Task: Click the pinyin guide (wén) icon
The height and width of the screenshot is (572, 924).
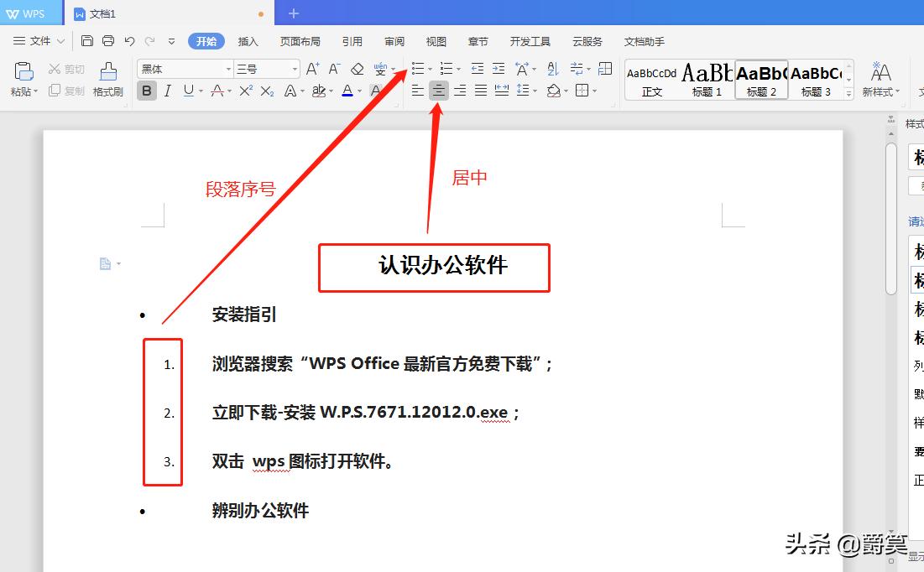Action: (x=383, y=66)
